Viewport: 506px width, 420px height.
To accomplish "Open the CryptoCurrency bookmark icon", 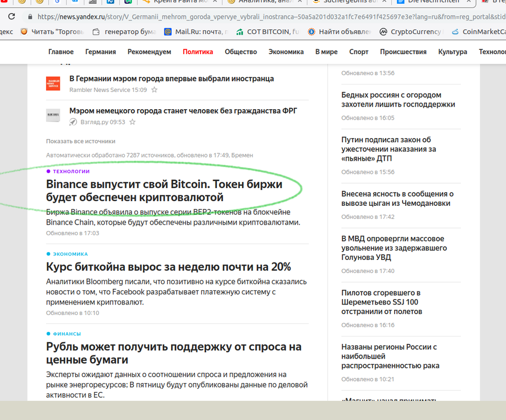I will pyautogui.click(x=383, y=31).
